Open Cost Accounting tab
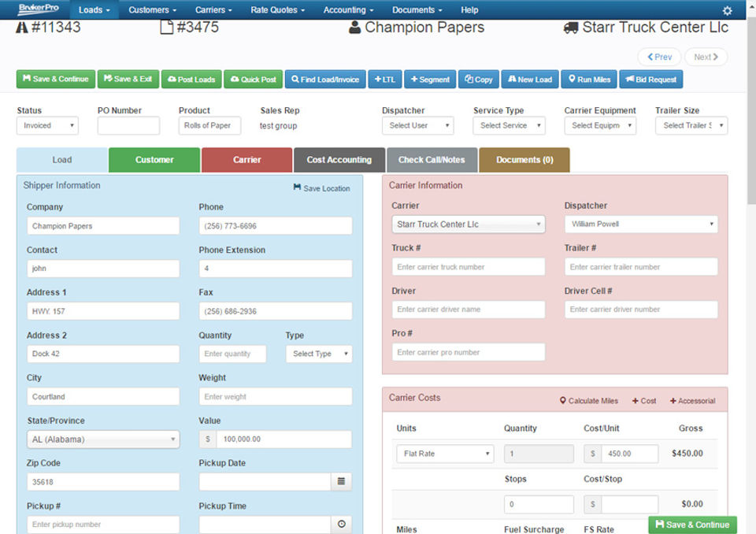Screen dimensions: 756x534 [x=339, y=160]
